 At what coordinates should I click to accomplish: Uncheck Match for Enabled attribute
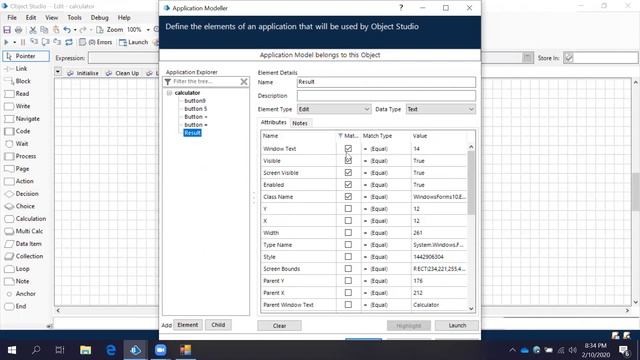pyautogui.click(x=348, y=184)
